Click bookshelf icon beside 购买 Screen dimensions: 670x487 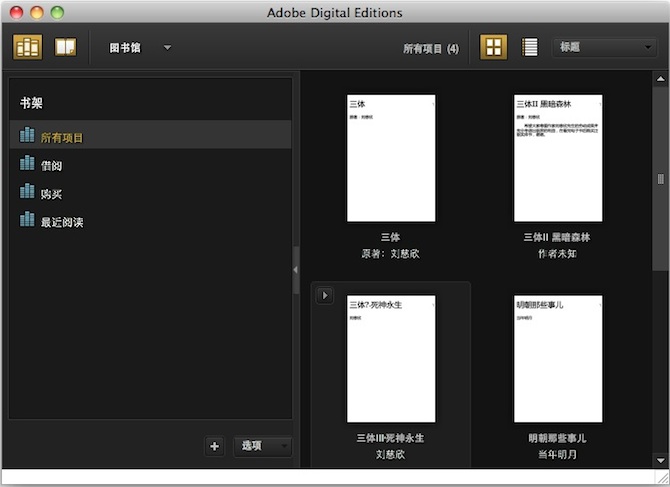[x=27, y=191]
